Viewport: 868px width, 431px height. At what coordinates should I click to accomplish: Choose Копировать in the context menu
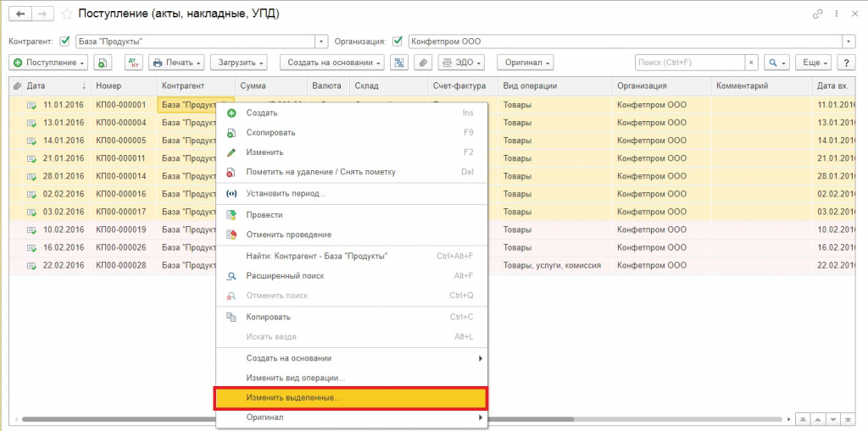352,317
